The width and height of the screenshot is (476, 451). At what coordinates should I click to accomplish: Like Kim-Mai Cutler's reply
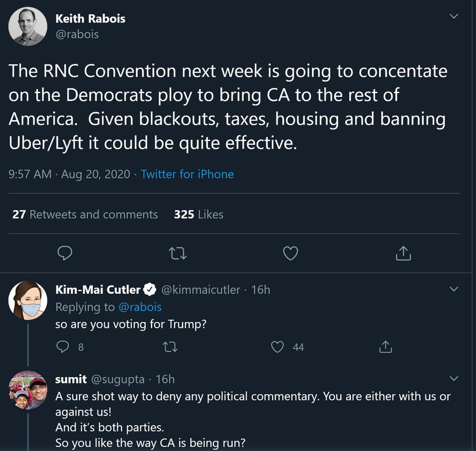(x=278, y=347)
